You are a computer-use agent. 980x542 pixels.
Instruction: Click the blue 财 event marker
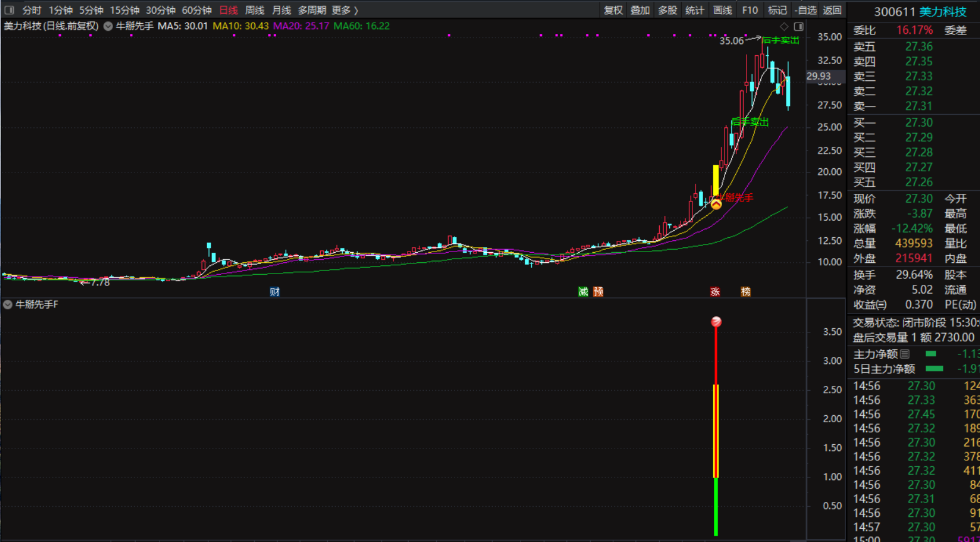[274, 292]
